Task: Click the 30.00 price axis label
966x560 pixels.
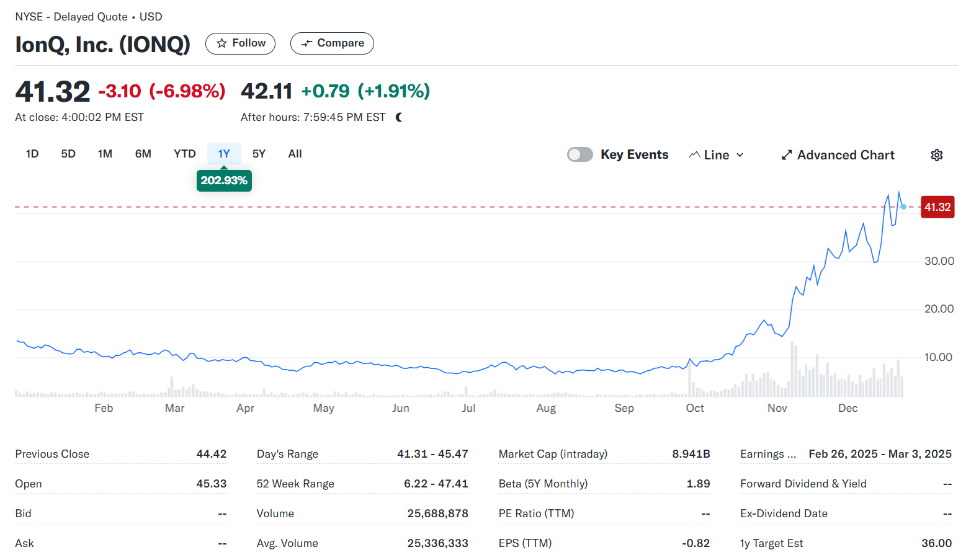Action: [939, 261]
